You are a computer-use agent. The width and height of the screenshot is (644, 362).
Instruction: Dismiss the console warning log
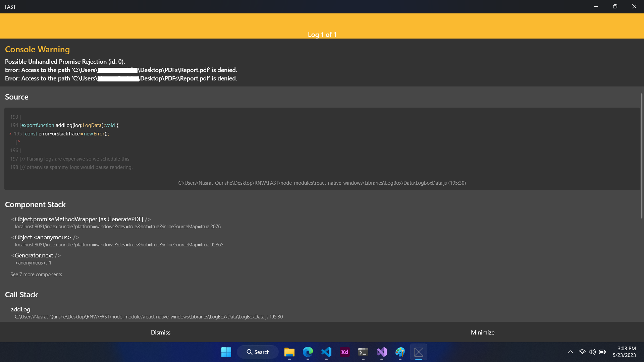pos(161,332)
